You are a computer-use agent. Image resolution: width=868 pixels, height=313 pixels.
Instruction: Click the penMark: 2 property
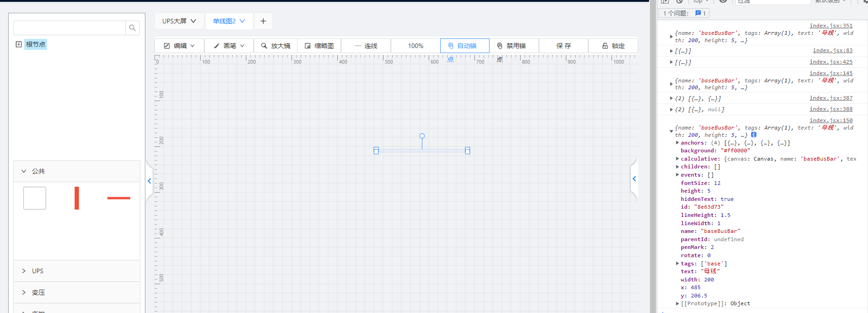[697, 247]
